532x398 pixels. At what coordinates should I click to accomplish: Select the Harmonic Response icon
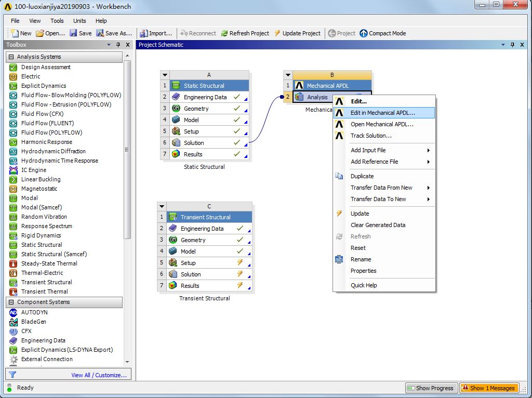tap(13, 142)
